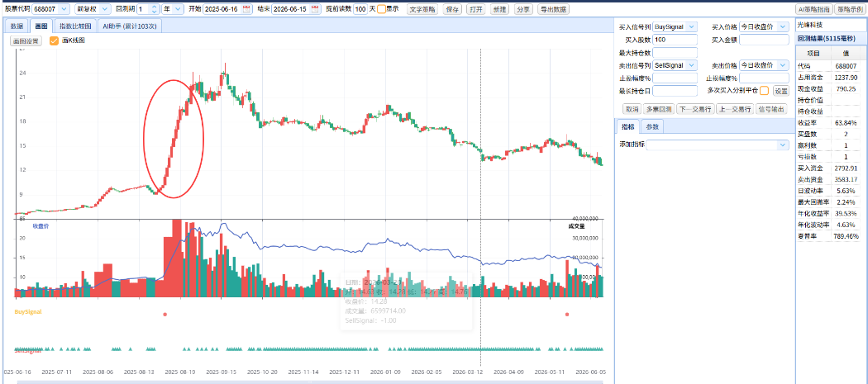The height and width of the screenshot is (384, 868).
Task: Click the first BuySignal red dot marker
Action: pyautogui.click(x=165, y=315)
